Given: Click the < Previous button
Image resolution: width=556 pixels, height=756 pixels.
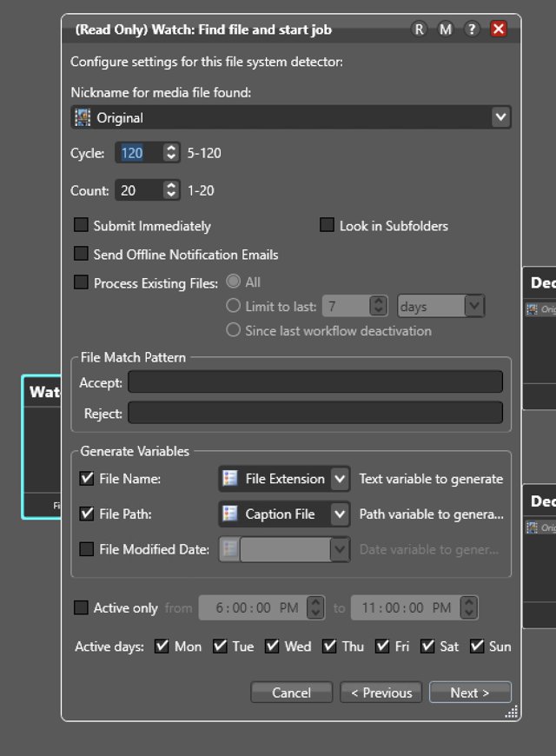Looking at the screenshot, I should [381, 693].
